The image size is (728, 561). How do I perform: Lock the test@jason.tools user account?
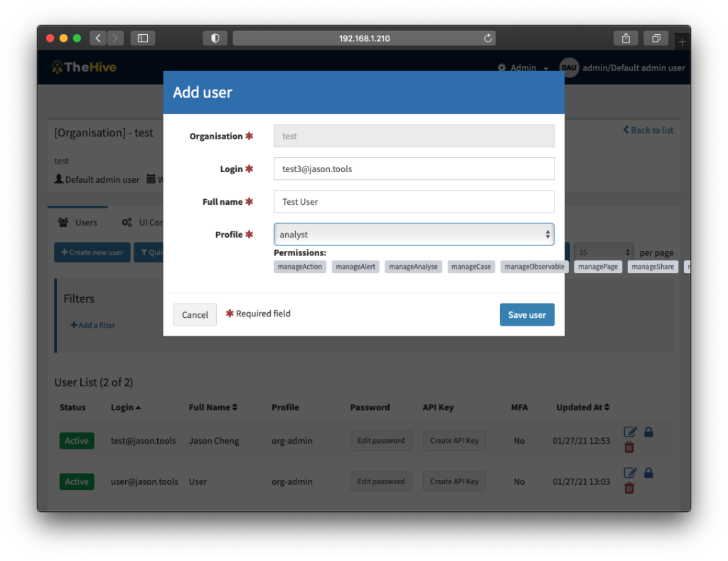(648, 432)
